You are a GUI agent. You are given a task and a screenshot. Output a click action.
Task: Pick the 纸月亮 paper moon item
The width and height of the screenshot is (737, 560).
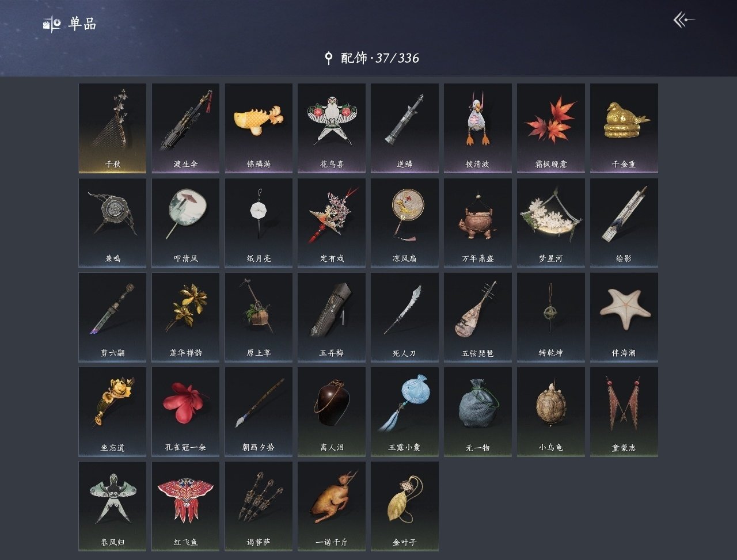259,223
